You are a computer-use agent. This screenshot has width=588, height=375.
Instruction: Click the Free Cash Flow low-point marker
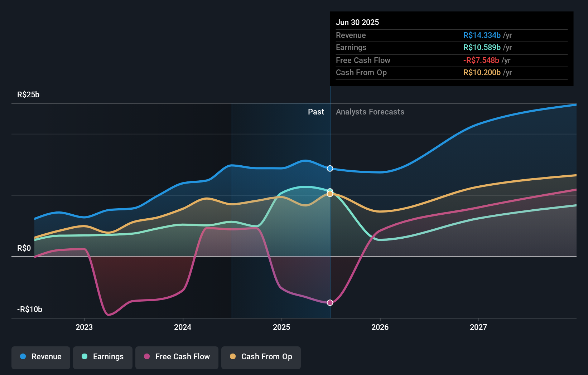pos(330,302)
